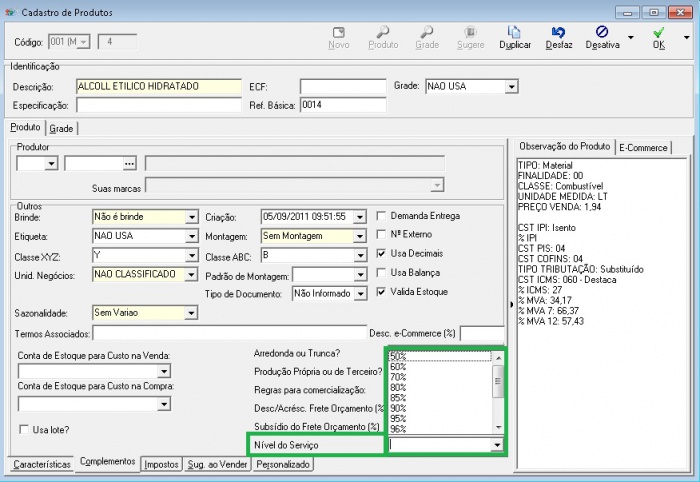This screenshot has height=482, width=700.
Task: Switch to the Impostos tab
Action: (x=160, y=464)
